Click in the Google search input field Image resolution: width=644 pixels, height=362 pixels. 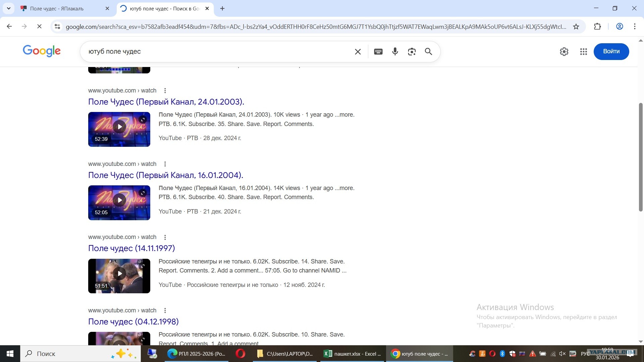(x=218, y=52)
